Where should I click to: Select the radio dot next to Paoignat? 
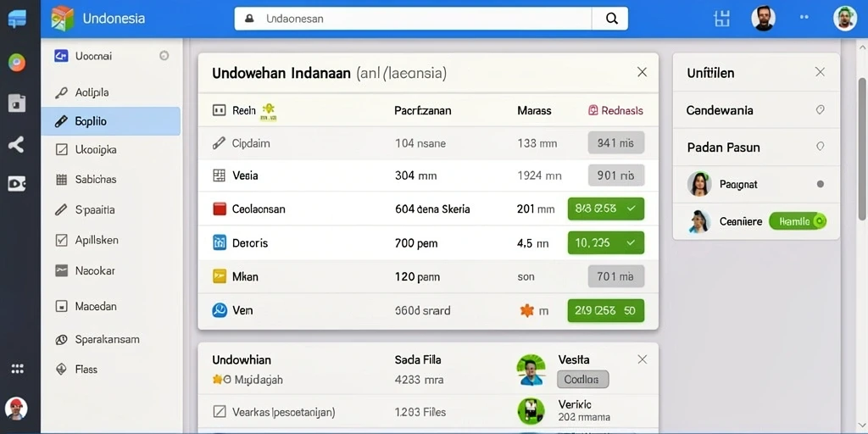point(820,184)
